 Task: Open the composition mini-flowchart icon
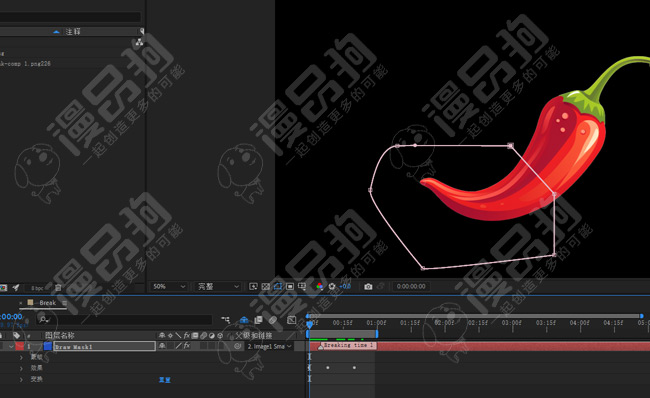pos(226,320)
